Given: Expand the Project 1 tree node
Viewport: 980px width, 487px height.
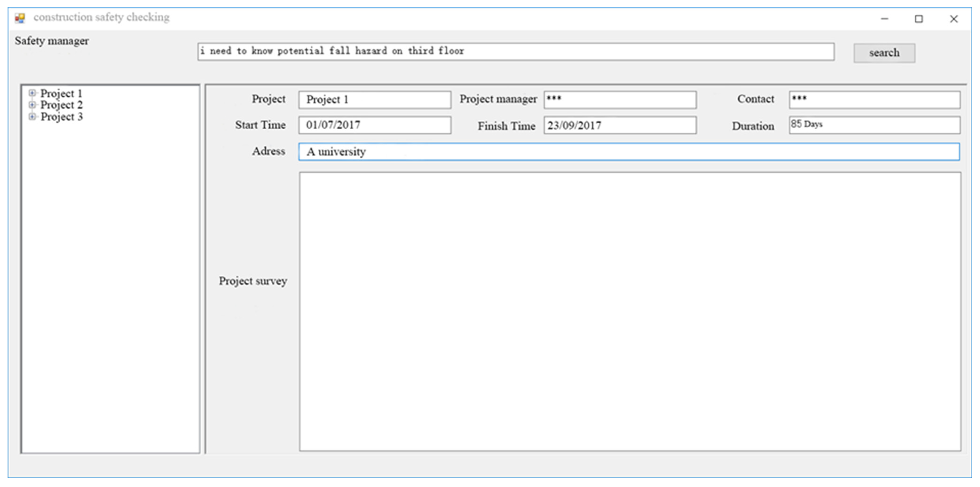Looking at the screenshot, I should (32, 93).
